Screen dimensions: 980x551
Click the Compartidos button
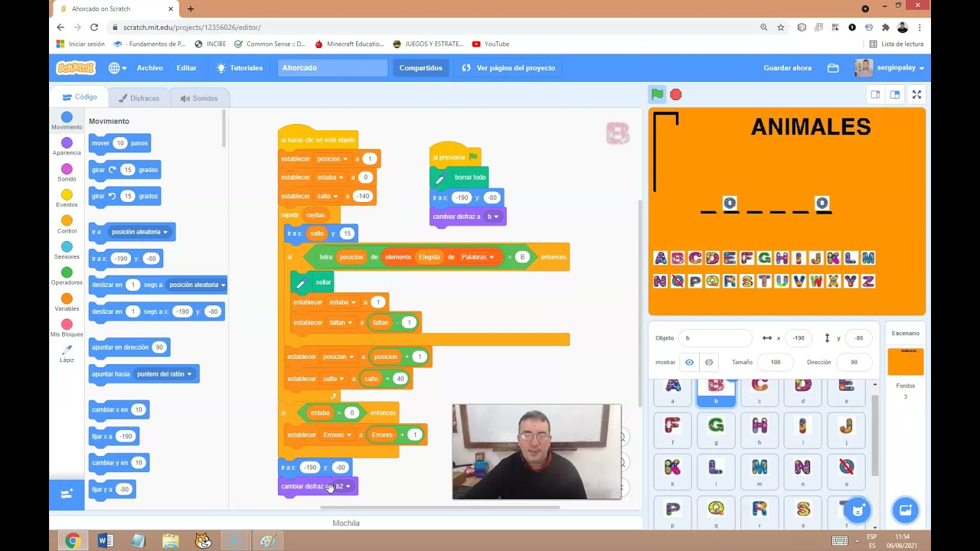click(420, 67)
